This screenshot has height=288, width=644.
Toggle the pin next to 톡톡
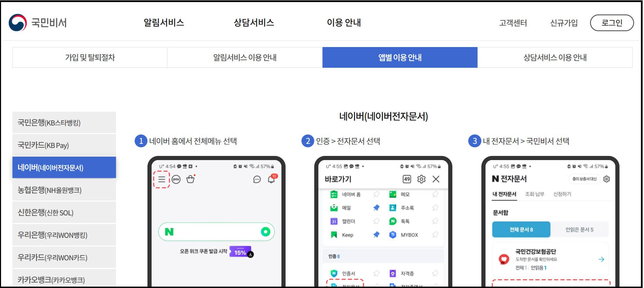(x=435, y=221)
